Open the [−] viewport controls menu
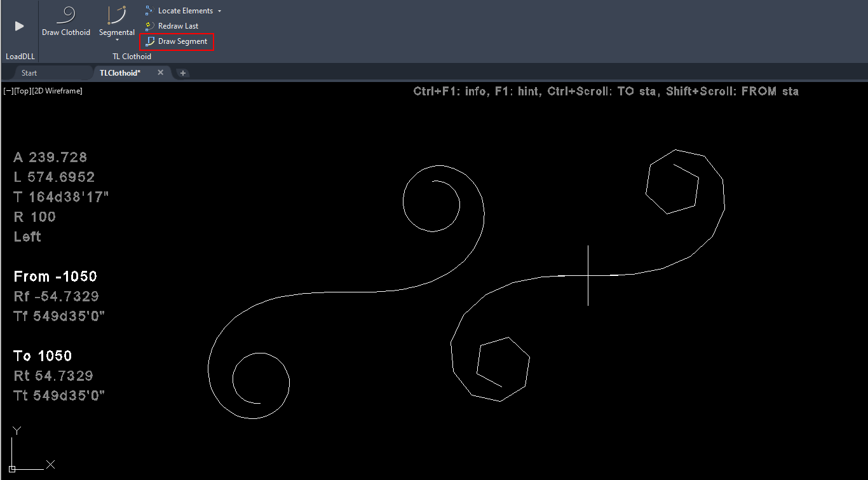This screenshot has height=480, width=868. (x=8, y=91)
